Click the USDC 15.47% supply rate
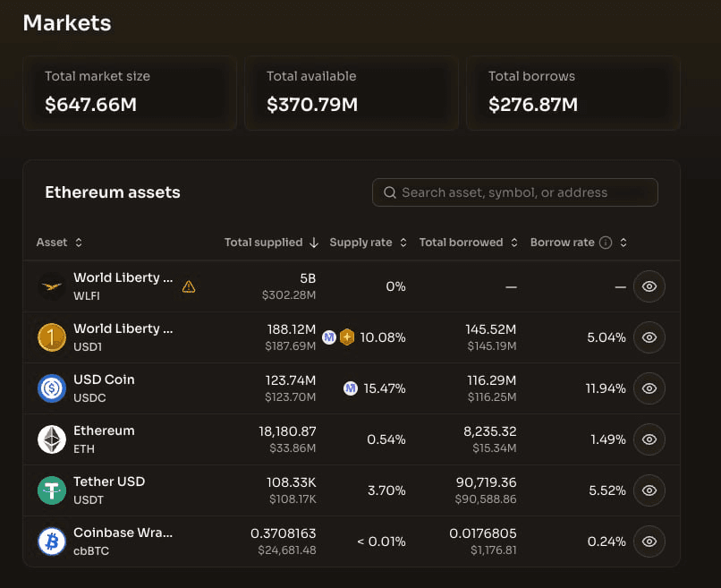The width and height of the screenshot is (721, 588). tap(385, 388)
